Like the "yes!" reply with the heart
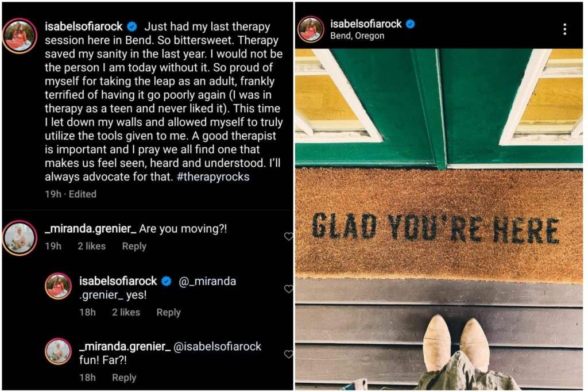This screenshot has height=392, width=588. tap(288, 289)
